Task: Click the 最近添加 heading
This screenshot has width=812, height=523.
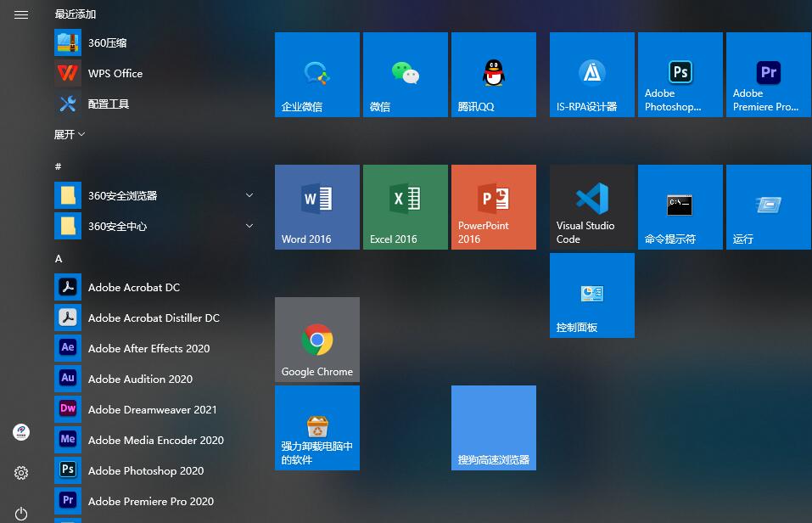Action: [76, 14]
